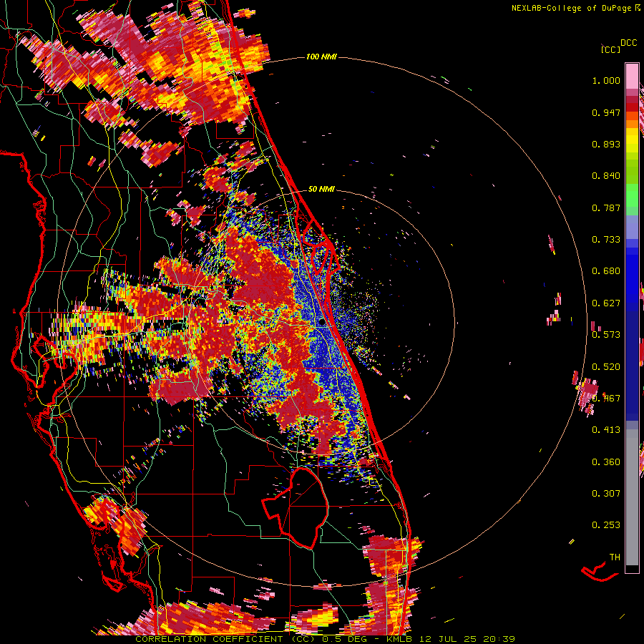This screenshot has height=644, width=644.
Task: Select the 0.840 scale value
Action: coord(606,176)
